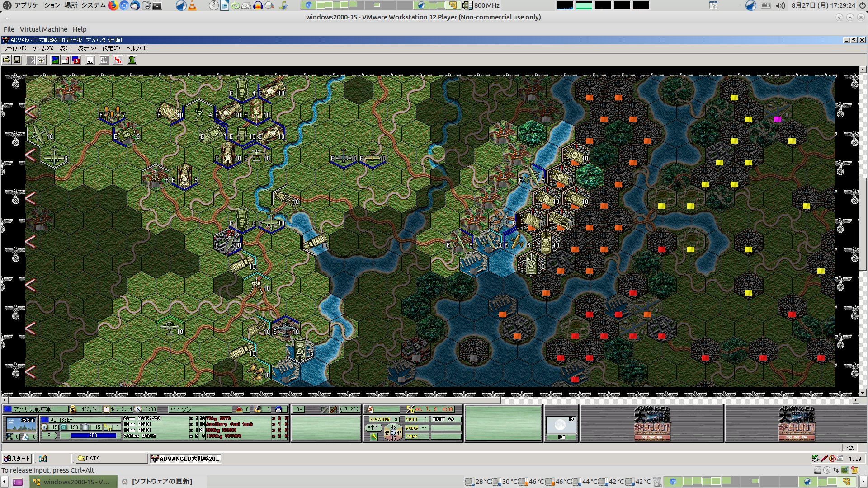Click the Windows スタート button
Viewport: 868px width, 488px height.
coord(17,459)
